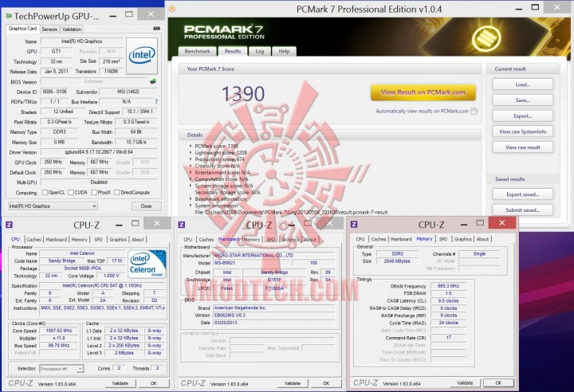Click the Export... button
Image resolution: width=574 pixels, height=392 pixels.
523,116
